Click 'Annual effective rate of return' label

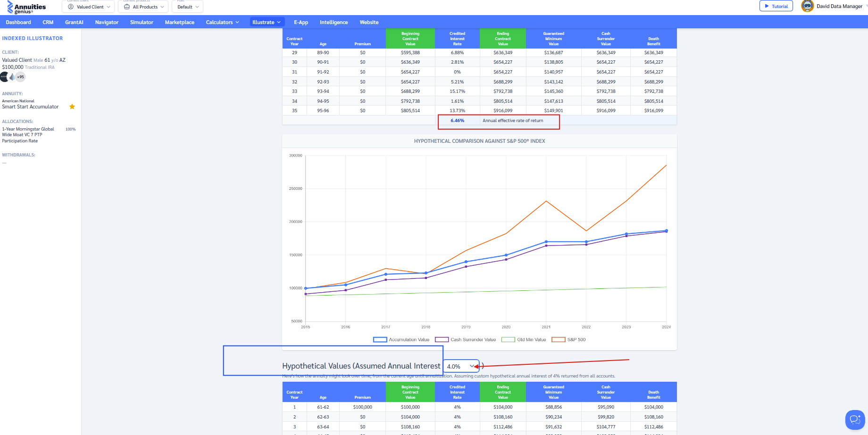pos(513,121)
